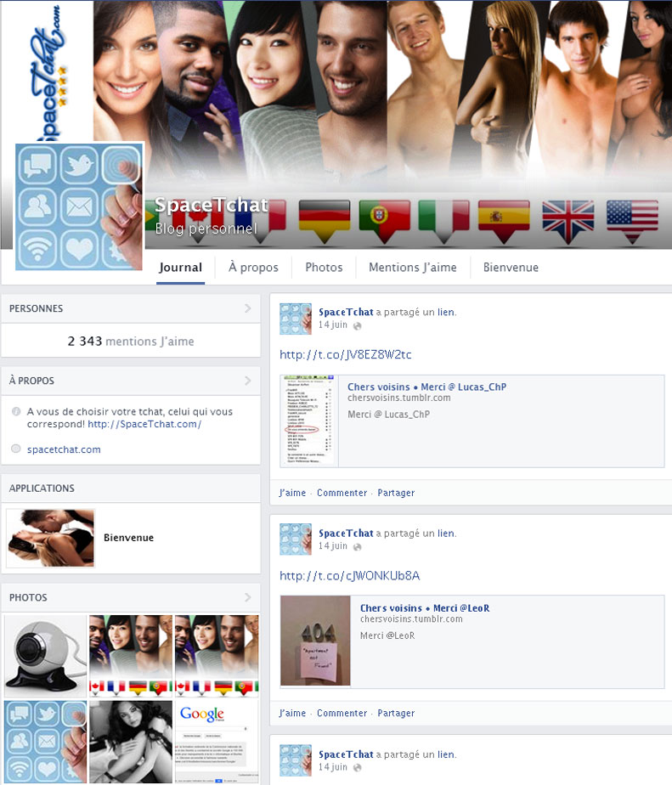This screenshot has height=785, width=672.
Task: Click the '14 juin' date of second post
Action: pos(333,546)
